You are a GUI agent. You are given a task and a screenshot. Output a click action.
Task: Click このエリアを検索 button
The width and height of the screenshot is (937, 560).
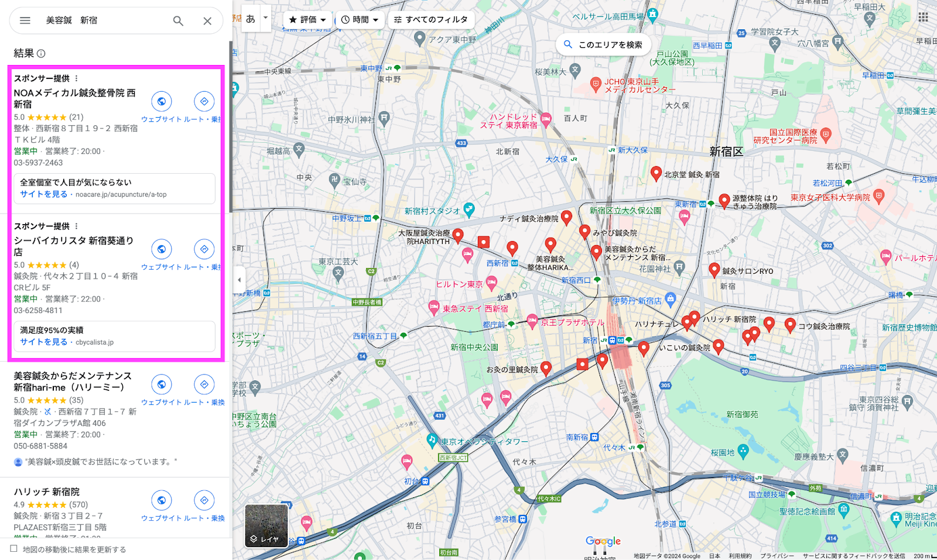tap(603, 44)
